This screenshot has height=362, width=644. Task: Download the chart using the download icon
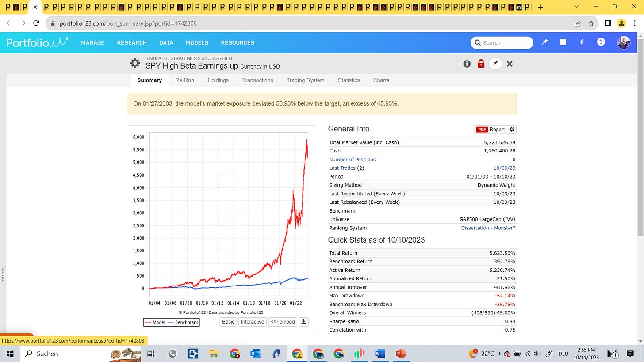tap(304, 322)
